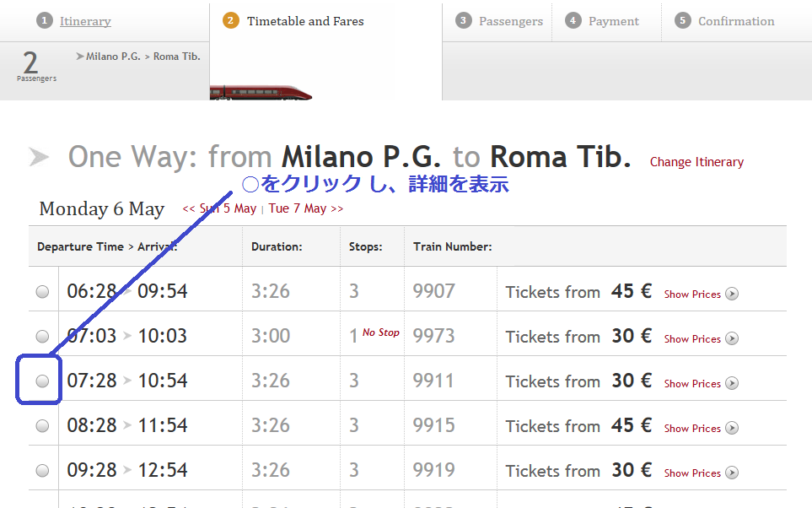Select the Payment step tab
This screenshot has height=508, width=812.
613,21
